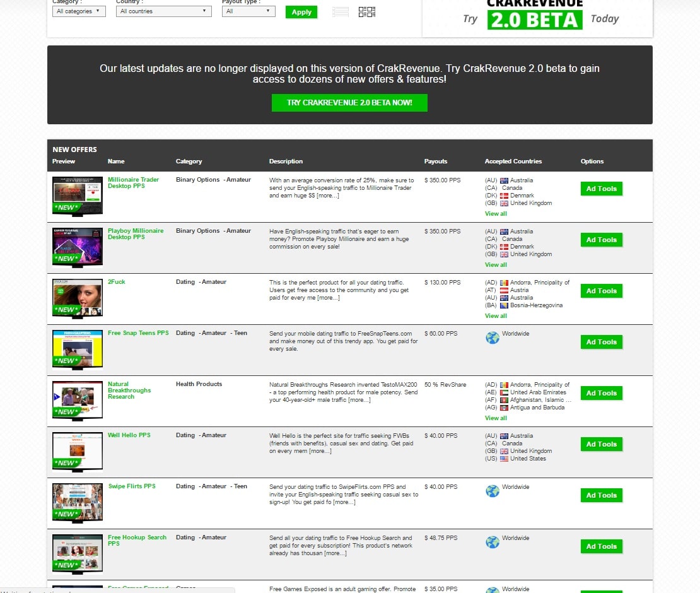This screenshot has height=593, width=700.
Task: Click Well Hello PPS preview thumbnail
Action: point(77,452)
